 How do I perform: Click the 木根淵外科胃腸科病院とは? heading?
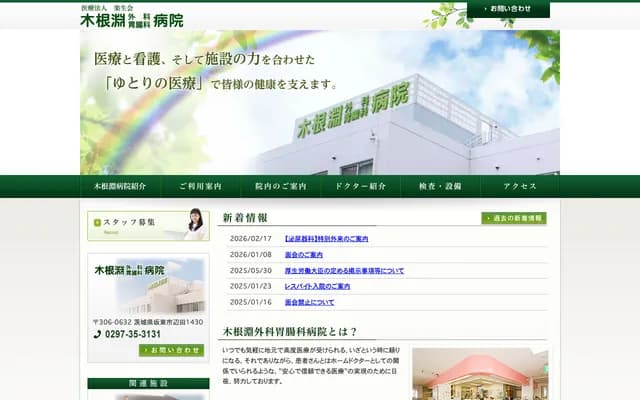pyautogui.click(x=290, y=331)
